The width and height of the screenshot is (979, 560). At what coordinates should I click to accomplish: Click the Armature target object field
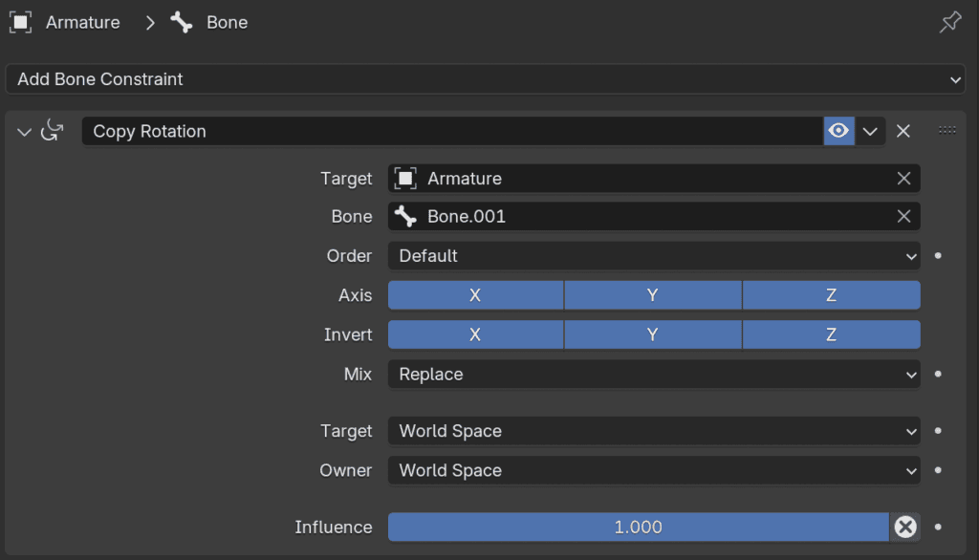point(654,179)
